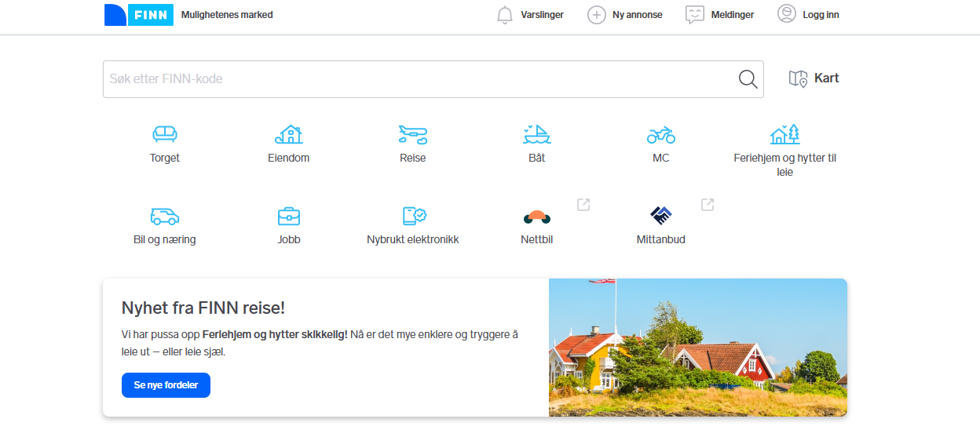Click the Jobb category label

pos(289,239)
